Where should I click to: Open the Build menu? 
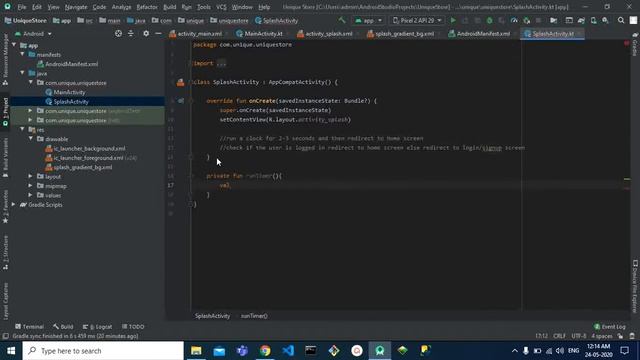169,7
